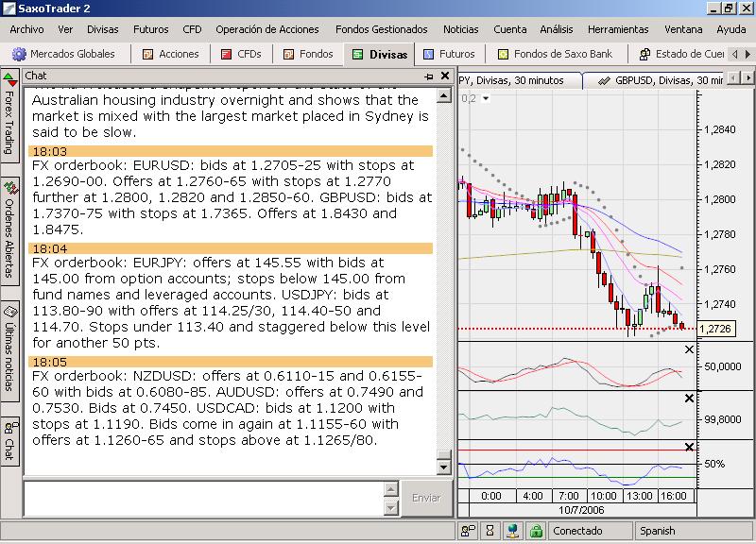Open the Operación de Acciones menu

tap(267, 29)
